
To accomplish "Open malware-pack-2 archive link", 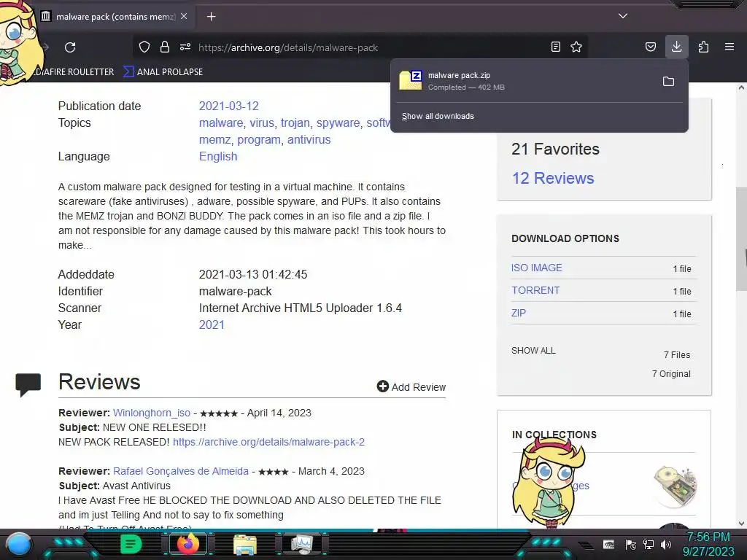I will click(x=268, y=442).
